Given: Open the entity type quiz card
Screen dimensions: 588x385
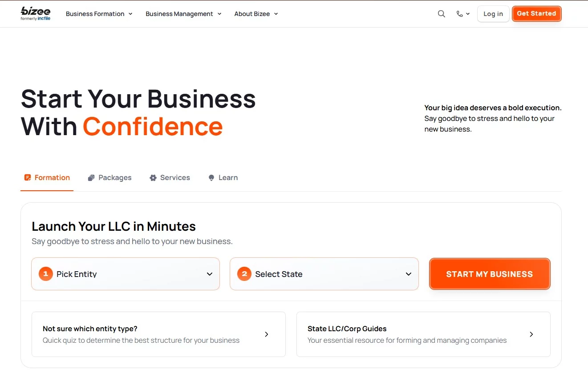Looking at the screenshot, I should click(x=158, y=334).
